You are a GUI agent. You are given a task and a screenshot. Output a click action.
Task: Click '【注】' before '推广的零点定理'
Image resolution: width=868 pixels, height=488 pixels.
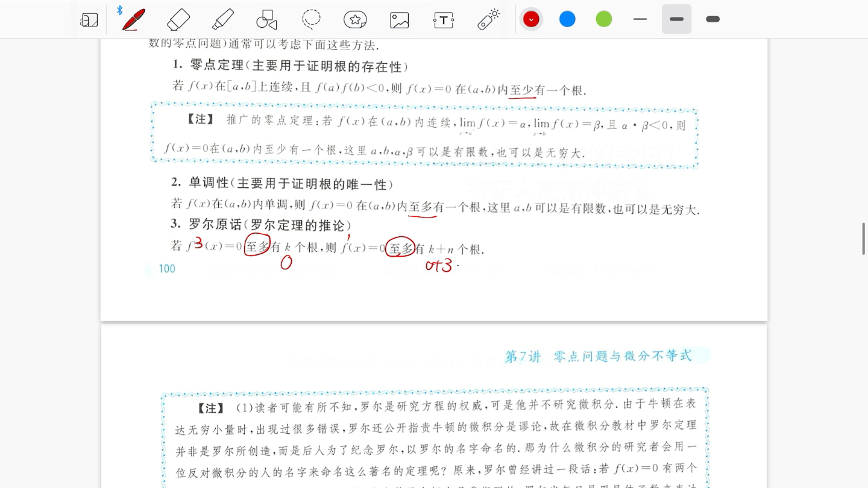[x=201, y=120]
